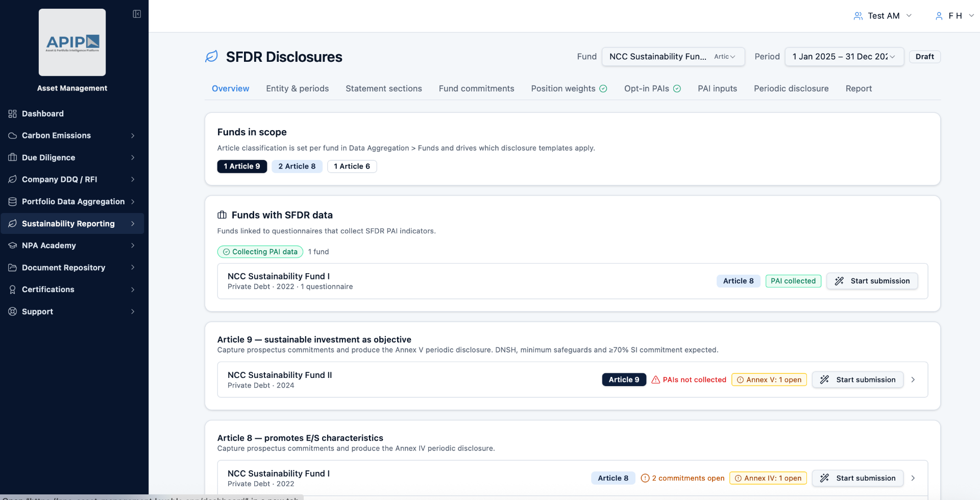Click the SFDR Disclosures leaf icon

211,57
